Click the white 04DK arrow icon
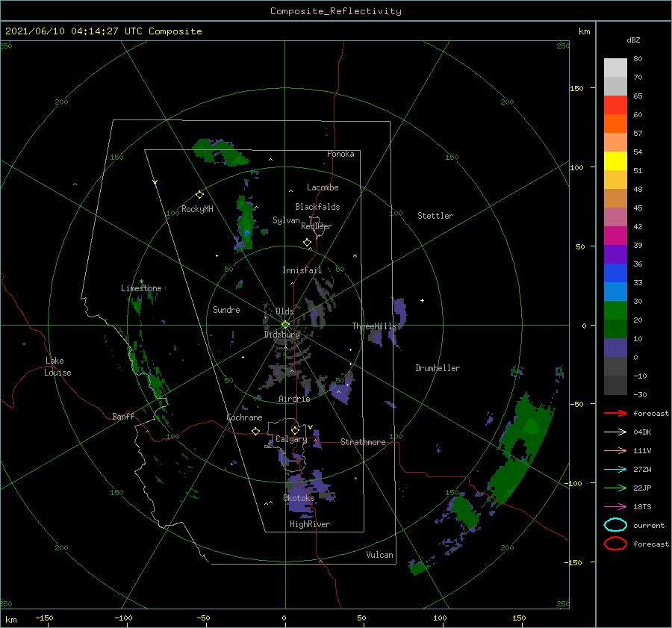This screenshot has width=672, height=628. point(615,432)
